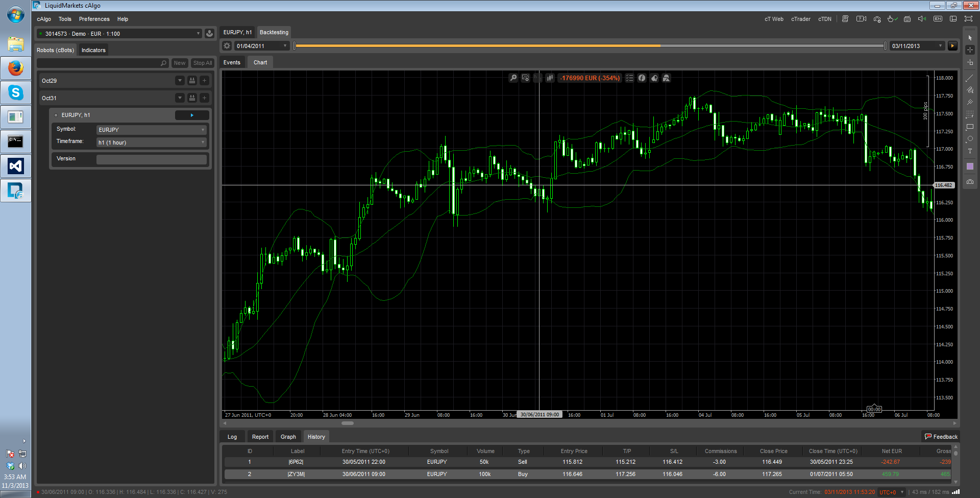Open backtesting settings gear icon
The width and height of the screenshot is (980, 498).
[x=227, y=46]
